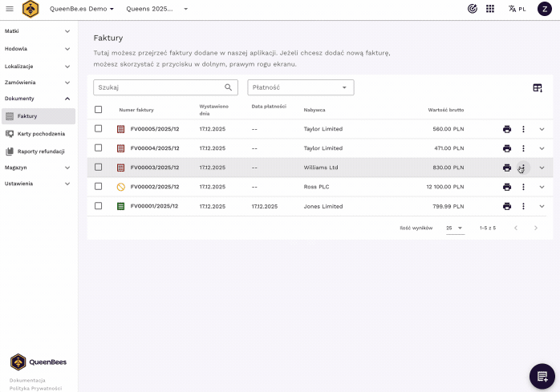
Task: Tick the checkbox for invoice FV00005/2025/12
Action: (x=99, y=128)
